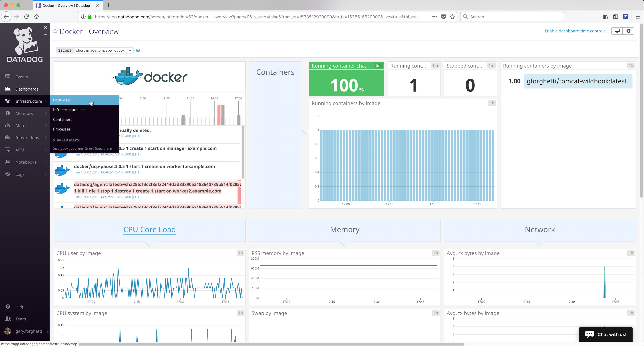Click the Pocket save icon
This screenshot has width=644, height=346.
[x=444, y=17]
